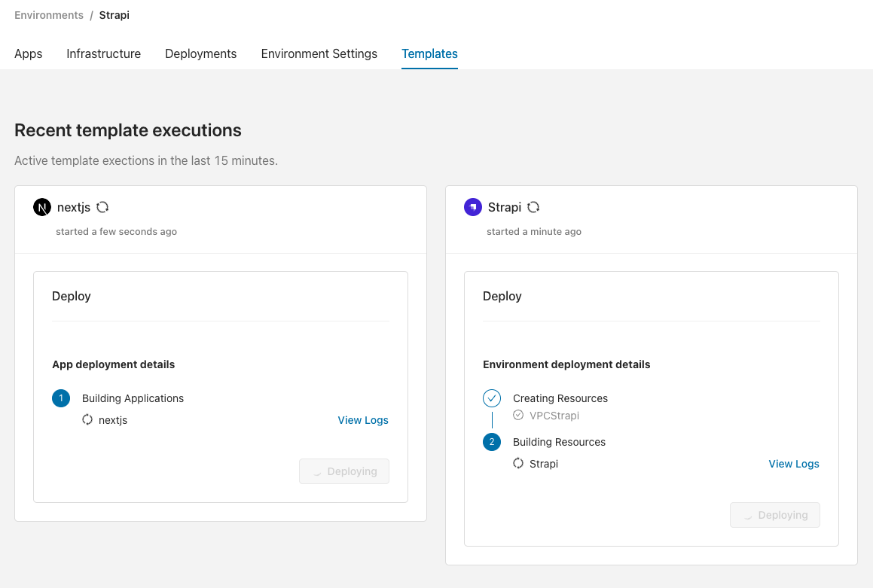Click 'Creating Resources' step label
873x588 pixels.
pyautogui.click(x=560, y=398)
